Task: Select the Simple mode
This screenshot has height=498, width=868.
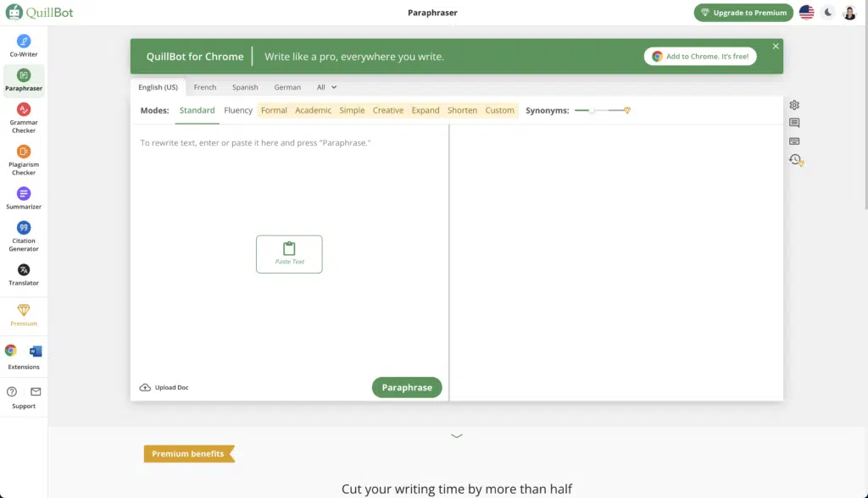Action: pyautogui.click(x=352, y=111)
